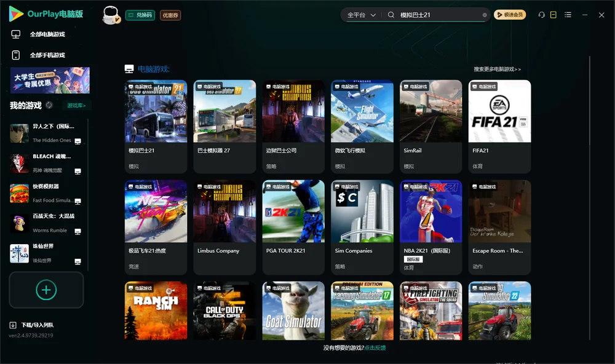Open the 巴士模拟器 27 game card

coord(224,126)
